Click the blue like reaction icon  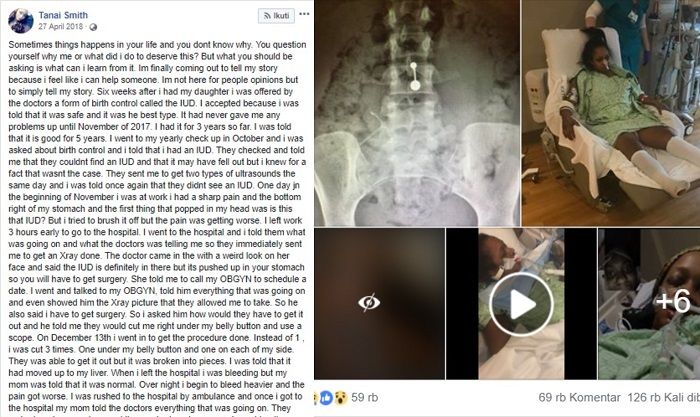326,397
